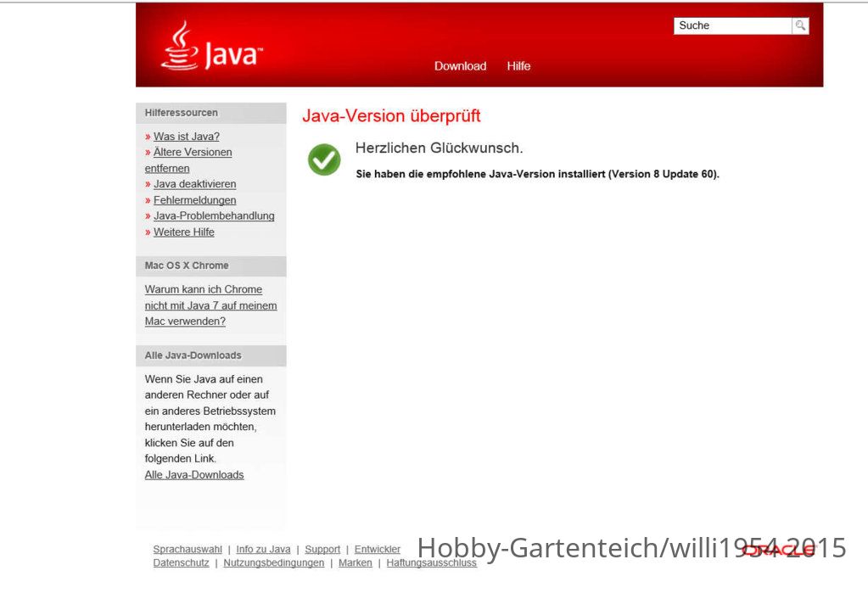Open the sidebar 'Alle Java-Downloads' link
Image resolution: width=868 pixels, height=593 pixels.
194,474
